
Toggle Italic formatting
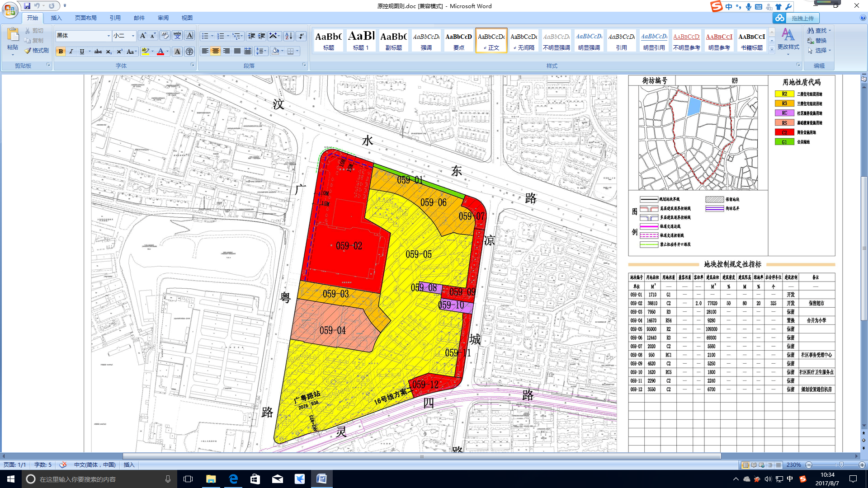point(71,52)
